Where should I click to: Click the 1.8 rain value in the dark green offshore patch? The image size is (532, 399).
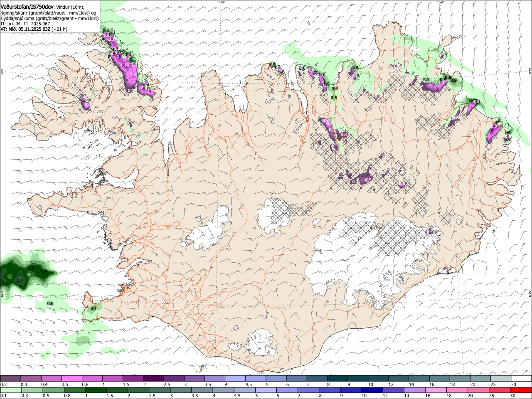[x=5, y=283]
